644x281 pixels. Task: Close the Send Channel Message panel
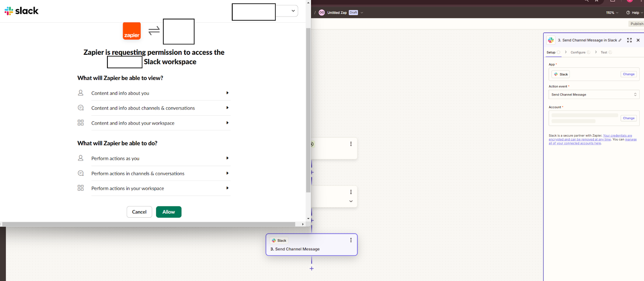point(638,40)
